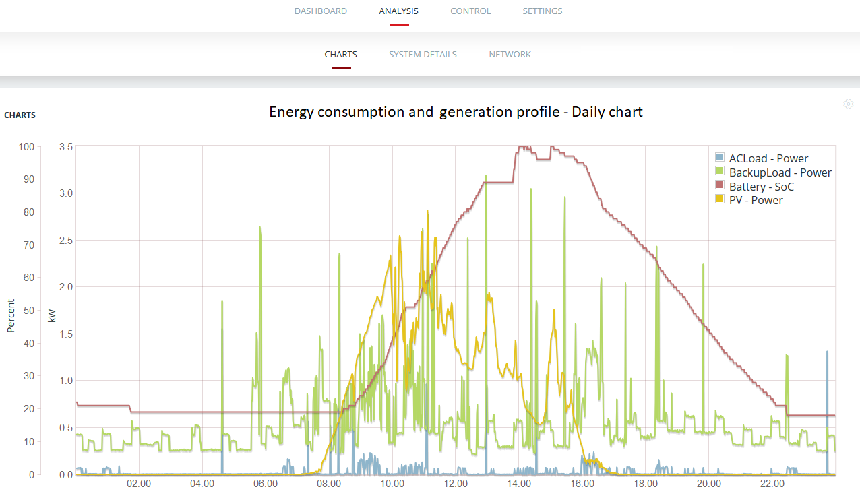
Task: Click the kW axis label
Action: pos(54,314)
